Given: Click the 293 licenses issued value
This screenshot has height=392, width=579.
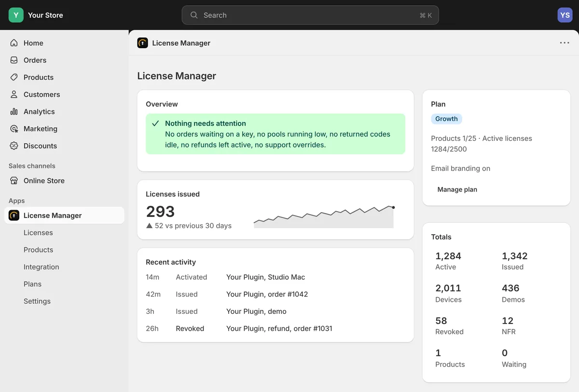Looking at the screenshot, I should click(x=160, y=211).
